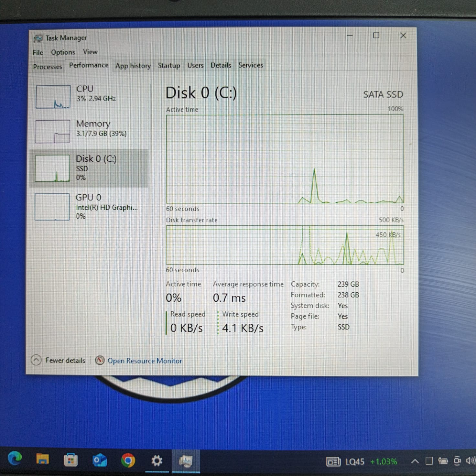Open the Options menu
476x476 pixels.
[x=63, y=52]
